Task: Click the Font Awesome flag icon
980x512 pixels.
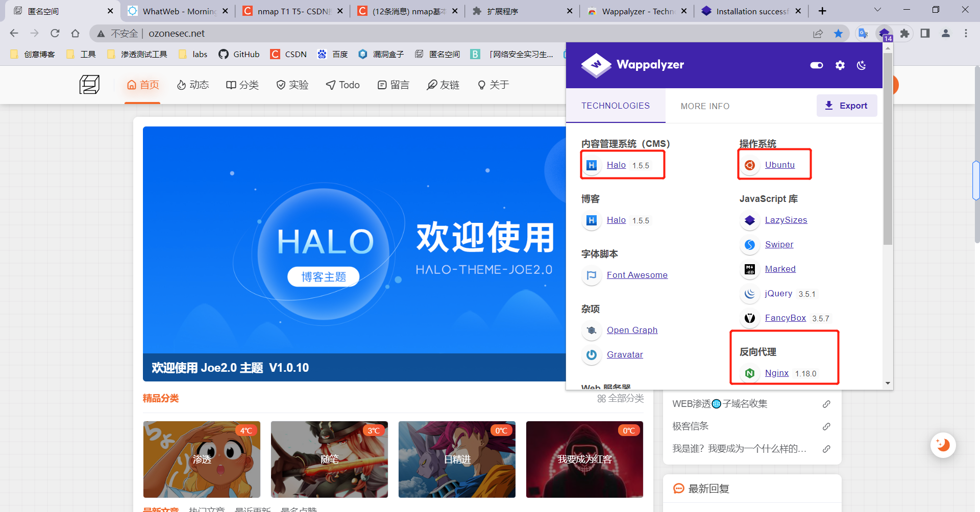Action: coord(592,275)
